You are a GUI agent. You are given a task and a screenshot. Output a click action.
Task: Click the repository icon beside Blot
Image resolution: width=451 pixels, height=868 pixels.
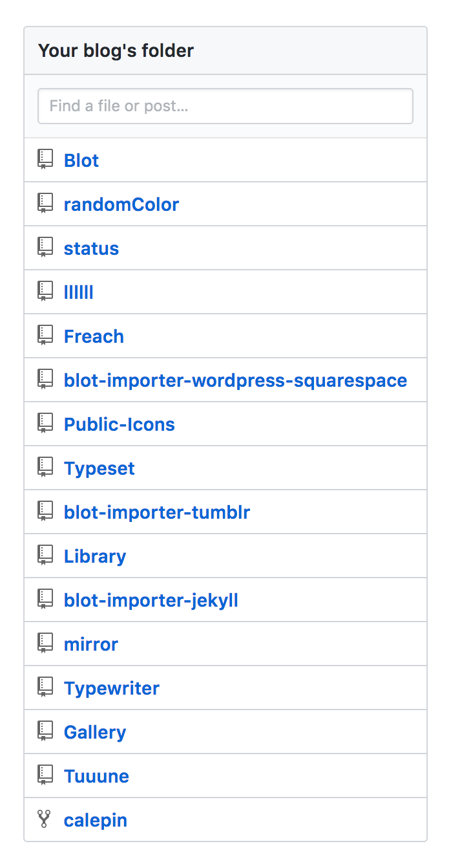(x=45, y=160)
